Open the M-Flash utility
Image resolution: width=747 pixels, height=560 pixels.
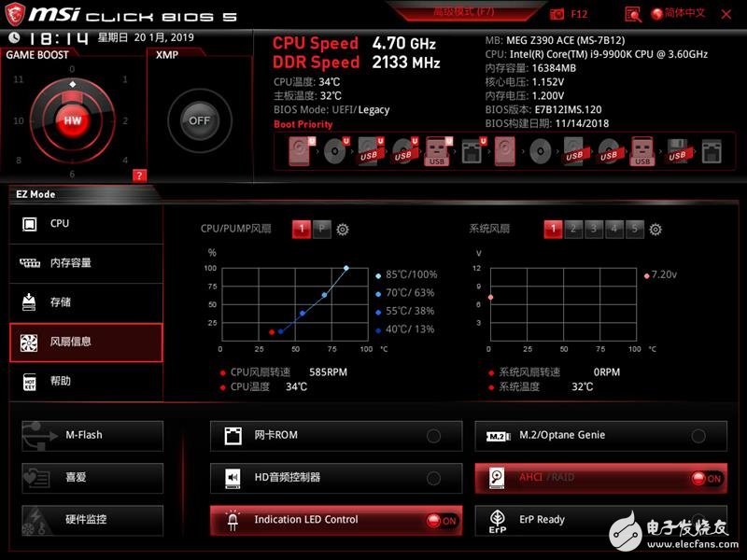click(x=92, y=436)
